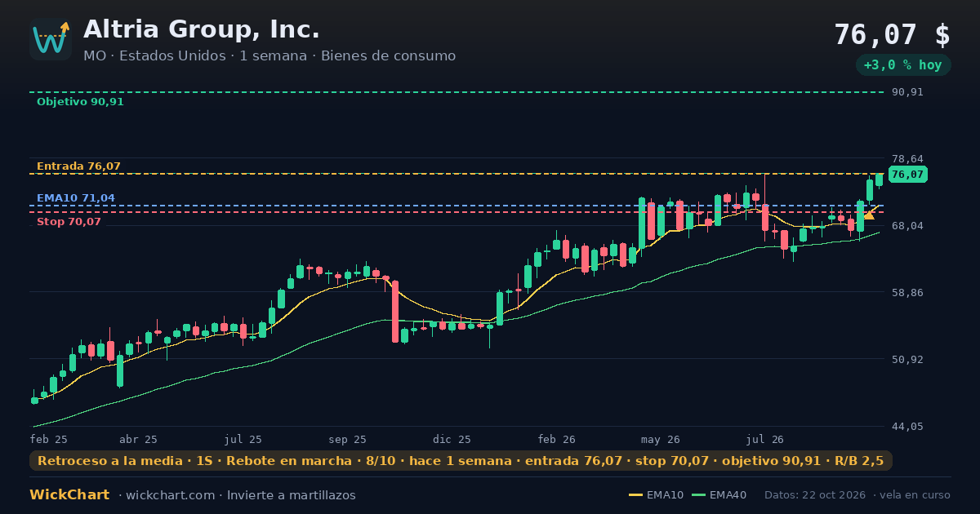Select the may 26 date label
This screenshot has height=514, width=980.
pyautogui.click(x=661, y=440)
